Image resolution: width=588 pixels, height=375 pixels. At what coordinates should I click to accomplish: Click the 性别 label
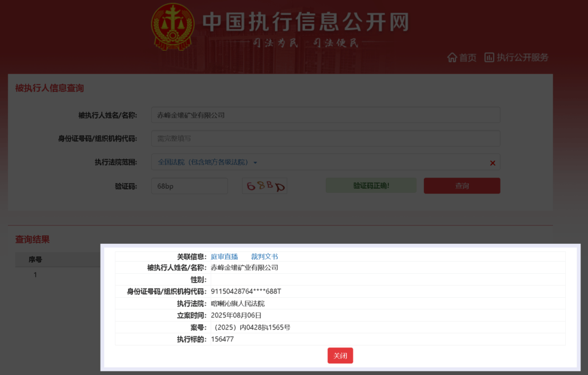point(198,280)
